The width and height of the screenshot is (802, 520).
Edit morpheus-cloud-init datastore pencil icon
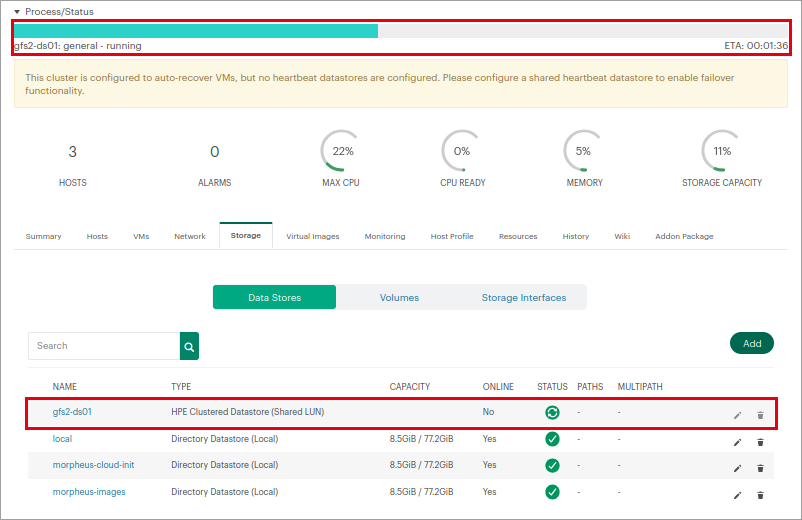tap(737, 468)
